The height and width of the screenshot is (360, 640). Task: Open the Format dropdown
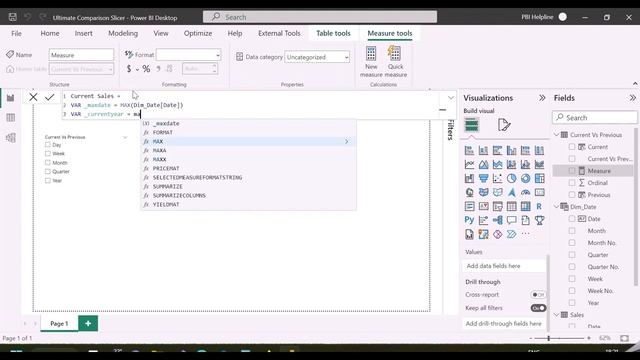188,55
